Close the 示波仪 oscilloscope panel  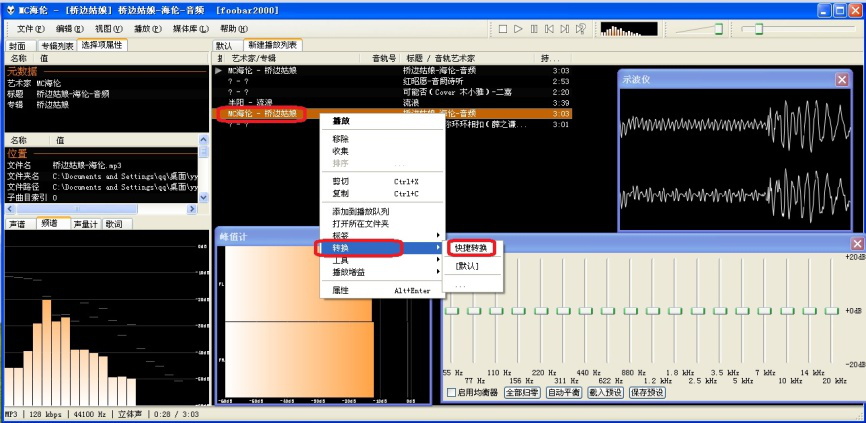tap(843, 78)
